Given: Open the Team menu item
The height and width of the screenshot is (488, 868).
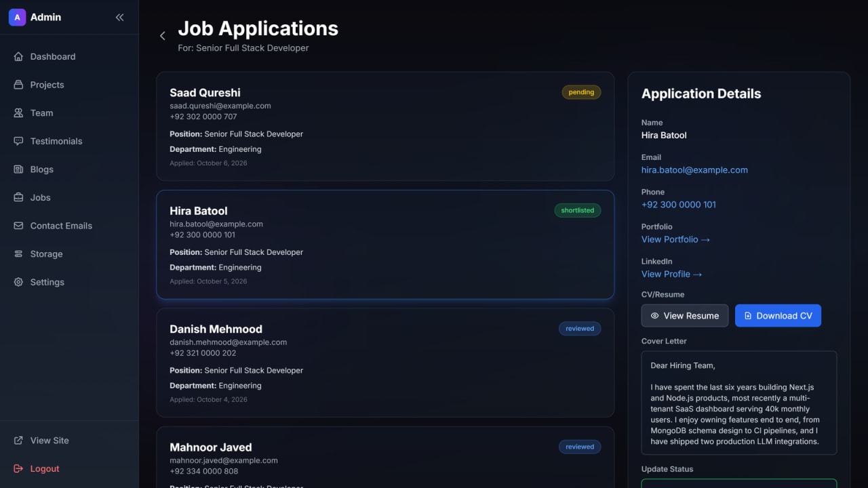Looking at the screenshot, I should [69, 113].
